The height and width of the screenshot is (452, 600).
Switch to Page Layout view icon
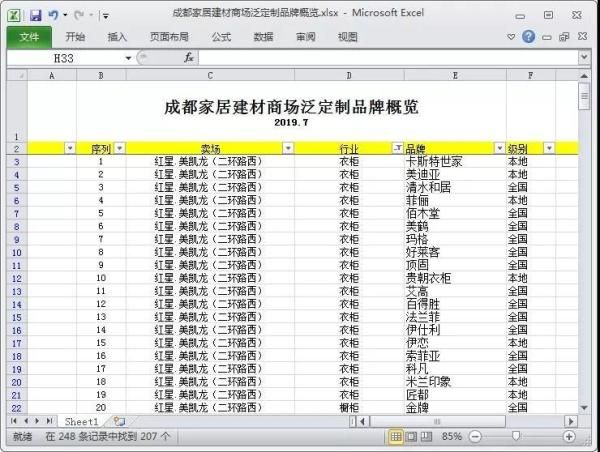(411, 437)
